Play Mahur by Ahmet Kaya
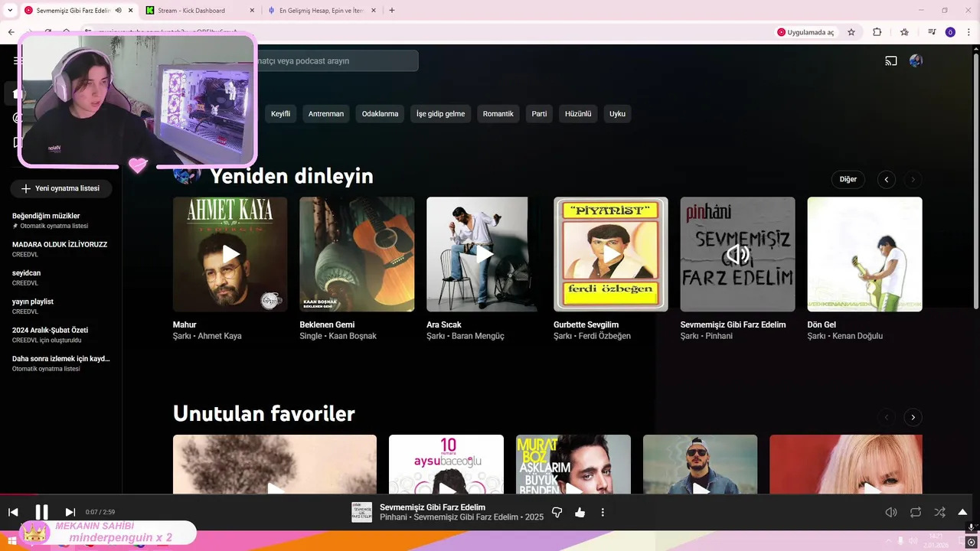Viewport: 980px width, 551px height. (230, 254)
